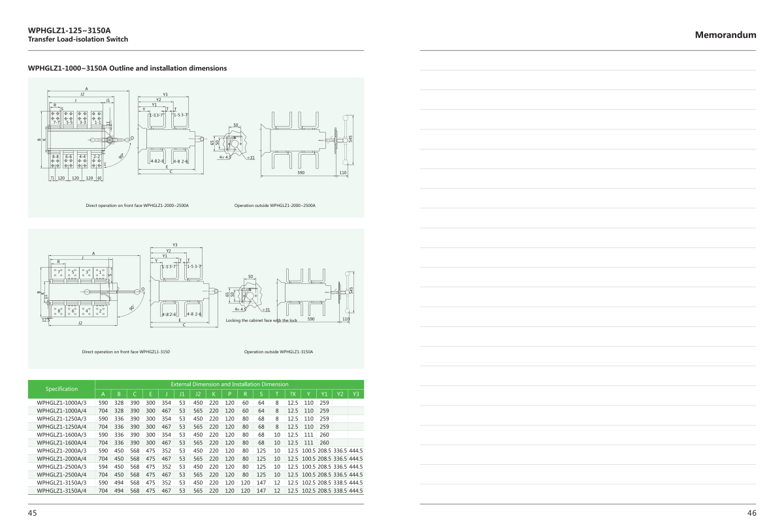Click the '494' B value in the WPHGLZ1-3150A/4 row
Screen dimensions: 784x532
coord(119,490)
